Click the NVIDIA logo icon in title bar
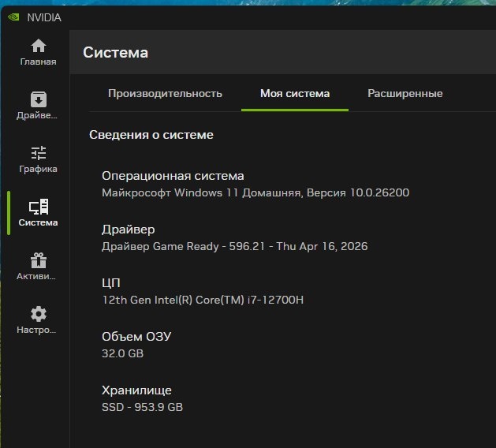Viewport: 496px width, 448px height. (13, 17)
